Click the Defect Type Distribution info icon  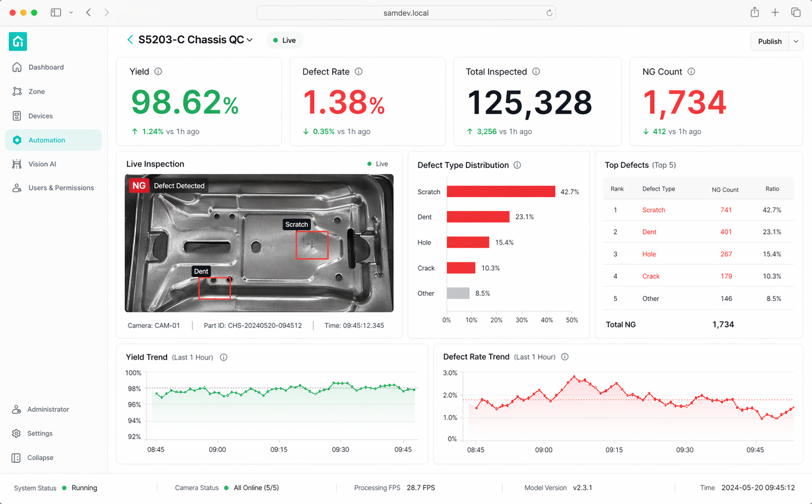(x=517, y=165)
